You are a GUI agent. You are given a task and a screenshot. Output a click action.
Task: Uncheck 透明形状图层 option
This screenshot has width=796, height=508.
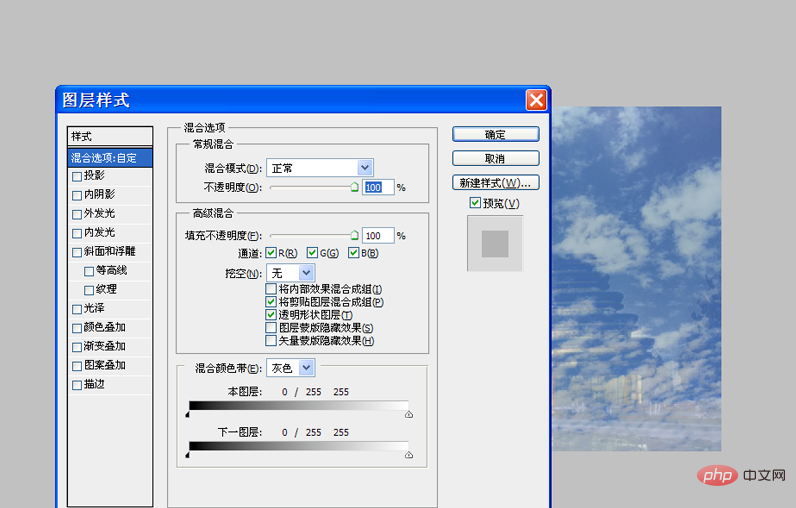coord(271,315)
